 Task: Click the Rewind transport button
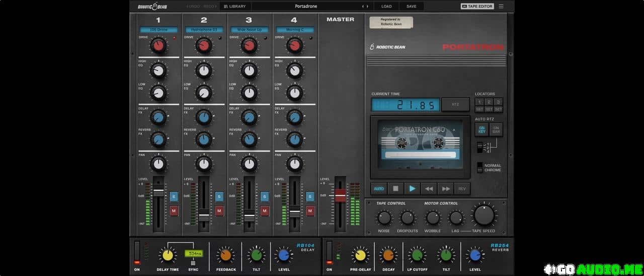pos(429,189)
